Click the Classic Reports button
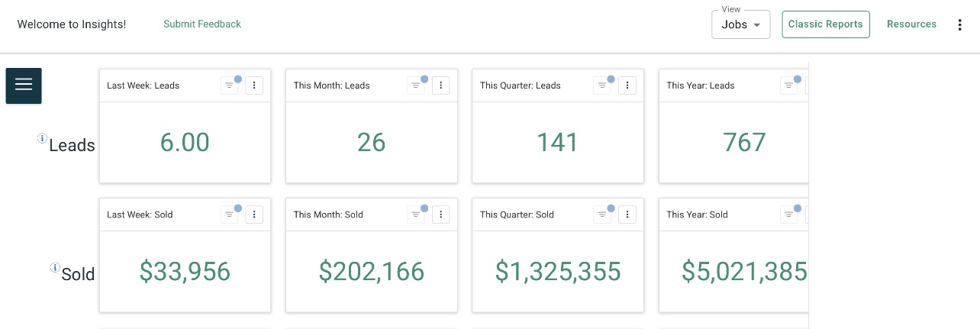The width and height of the screenshot is (980, 329). tap(825, 24)
